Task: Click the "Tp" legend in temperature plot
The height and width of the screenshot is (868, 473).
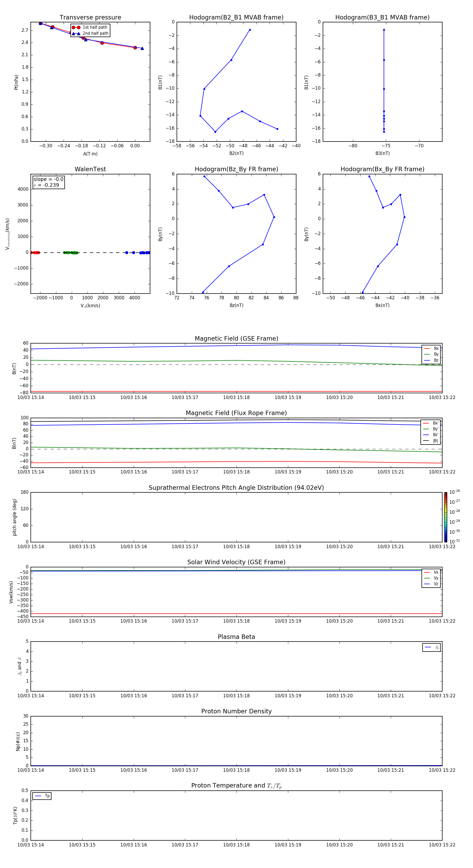Action: click(x=42, y=796)
